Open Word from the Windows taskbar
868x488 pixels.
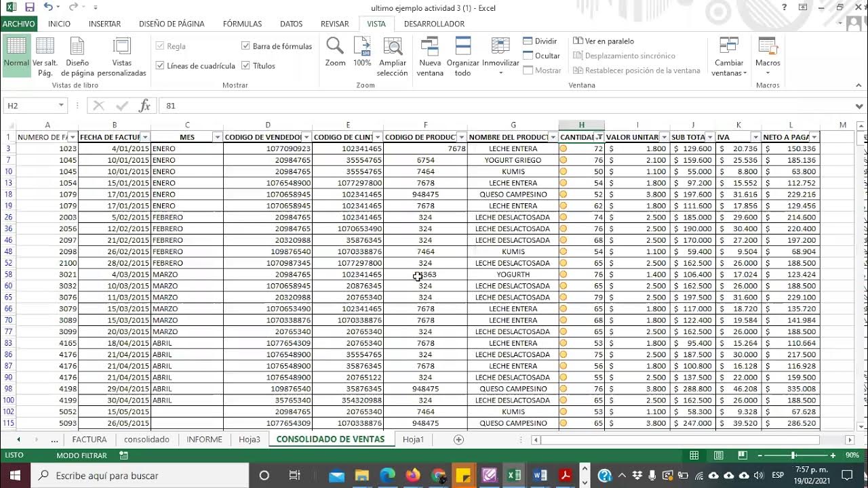coord(540,475)
